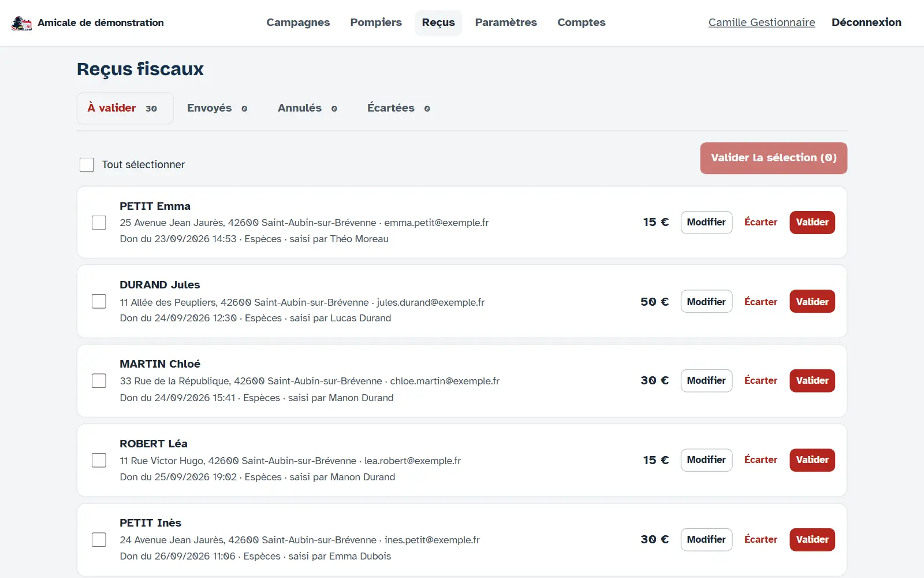
Task: Open the Reçus navigation item
Action: click(x=438, y=23)
